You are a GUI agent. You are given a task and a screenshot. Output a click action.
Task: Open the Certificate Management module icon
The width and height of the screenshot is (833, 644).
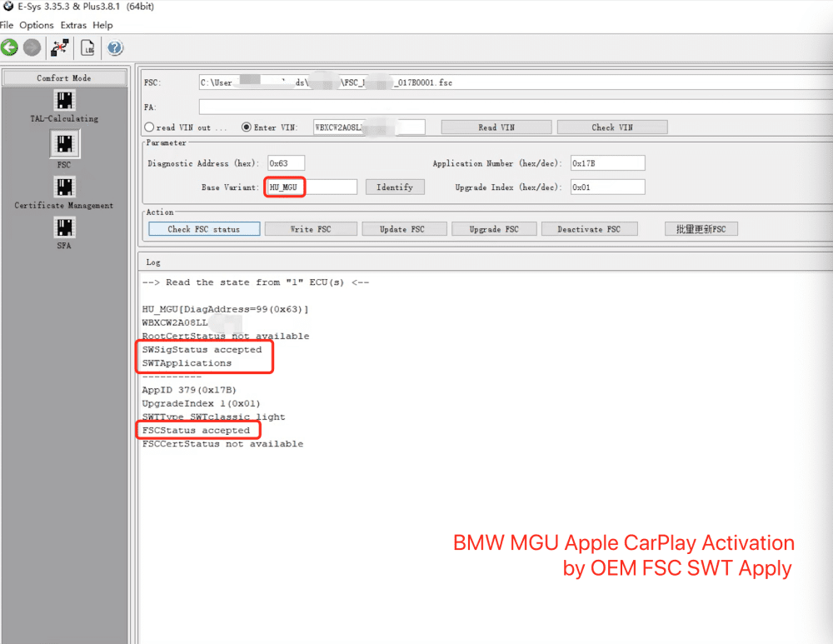(x=64, y=187)
